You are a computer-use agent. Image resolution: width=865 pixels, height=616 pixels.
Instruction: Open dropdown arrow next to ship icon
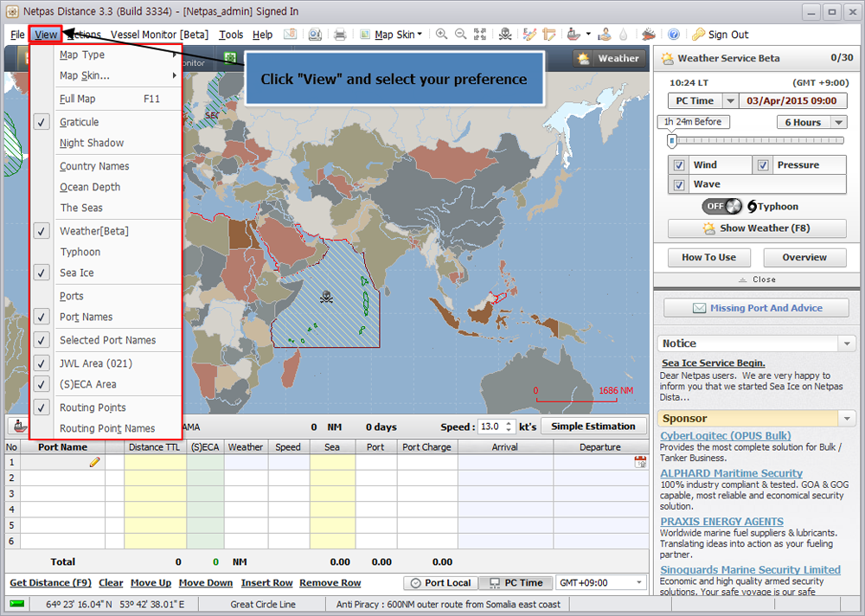pyautogui.click(x=588, y=35)
